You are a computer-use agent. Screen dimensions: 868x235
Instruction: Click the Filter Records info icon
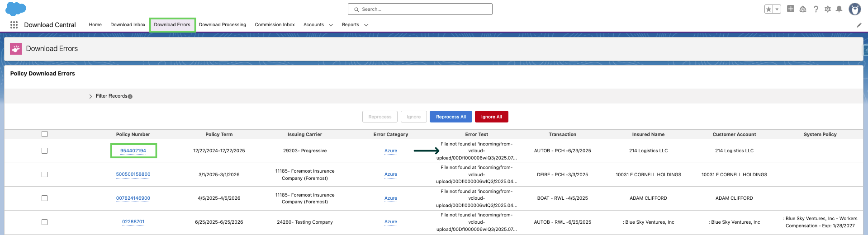click(130, 96)
